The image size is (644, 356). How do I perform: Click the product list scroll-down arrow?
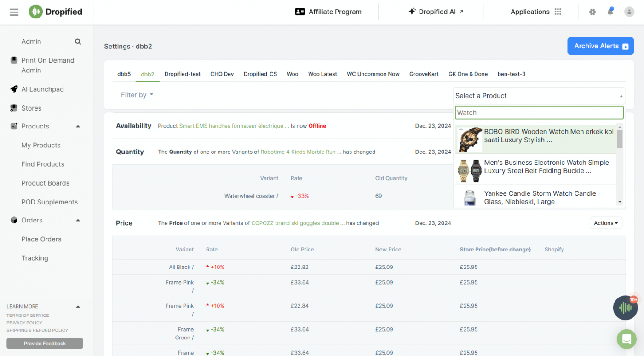tap(620, 202)
